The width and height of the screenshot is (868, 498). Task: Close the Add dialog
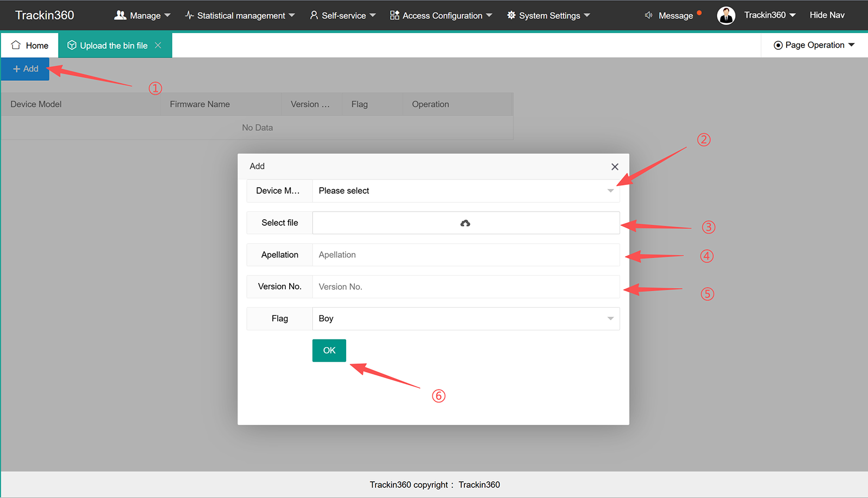tap(615, 167)
